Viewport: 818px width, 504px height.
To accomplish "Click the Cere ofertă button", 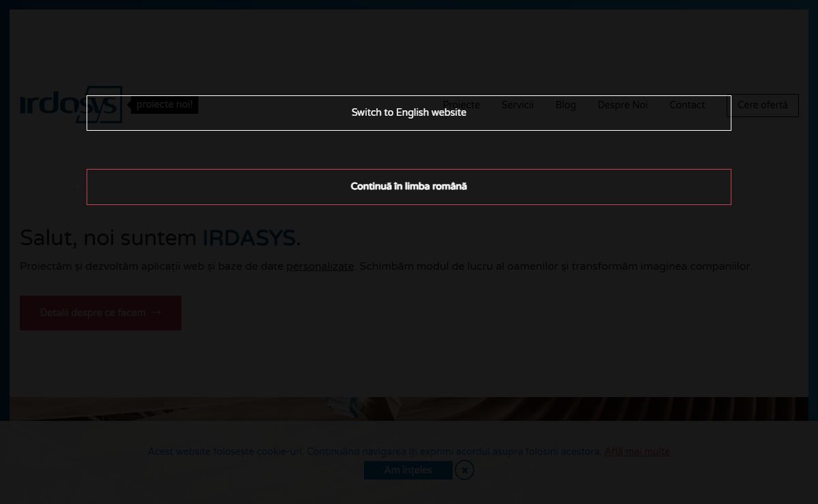I will pyautogui.click(x=762, y=105).
